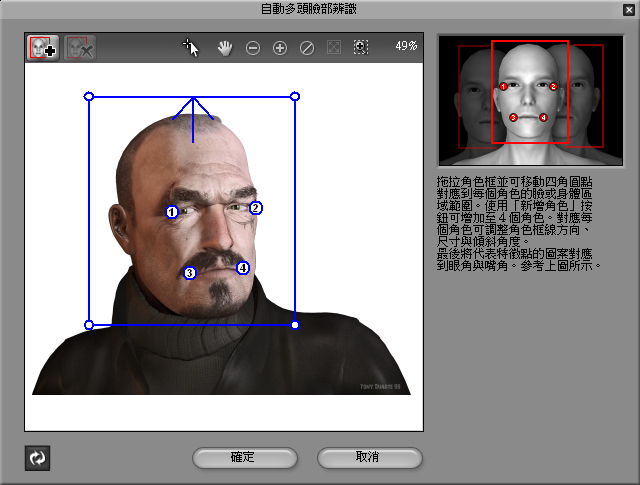Click the Delete Character face icon
The height and width of the screenshot is (485, 640).
[80, 48]
